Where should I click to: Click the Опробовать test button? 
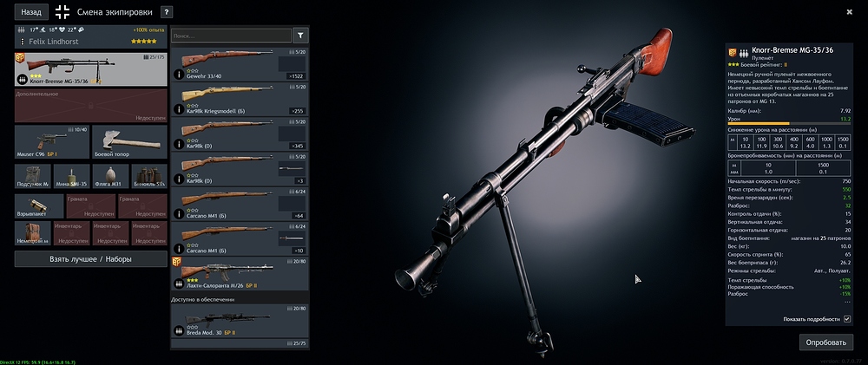tap(825, 342)
